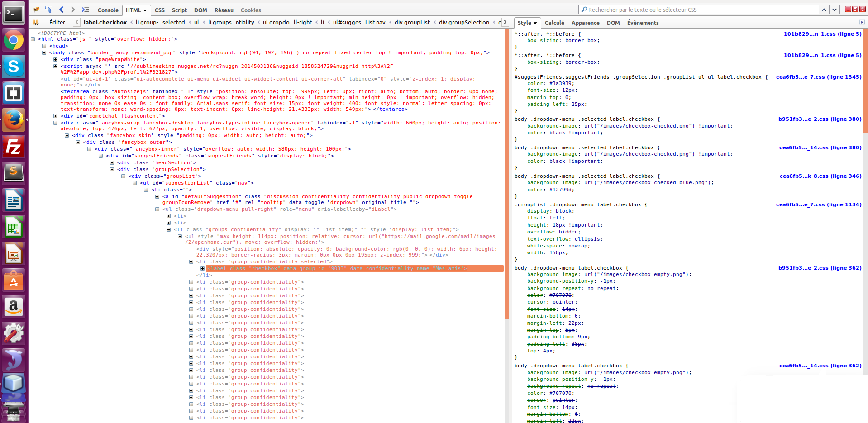Open the Firebug bug icon menu
The height and width of the screenshot is (423, 868).
click(37, 10)
